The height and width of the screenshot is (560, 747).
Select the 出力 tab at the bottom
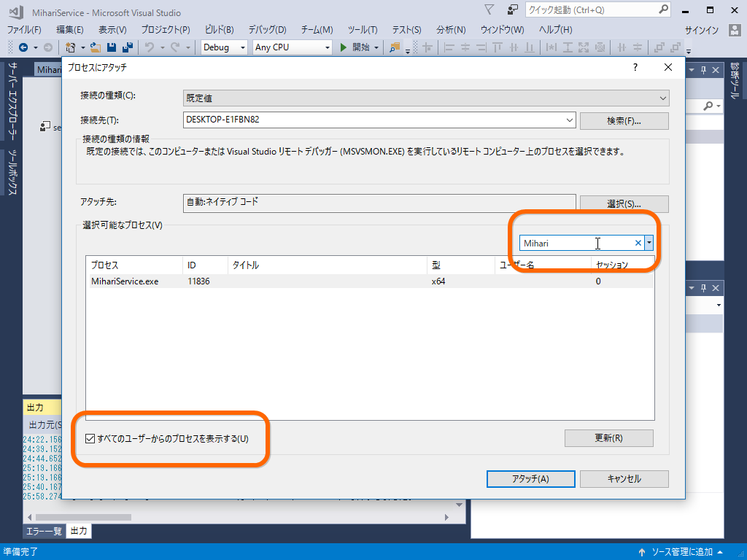point(79,531)
